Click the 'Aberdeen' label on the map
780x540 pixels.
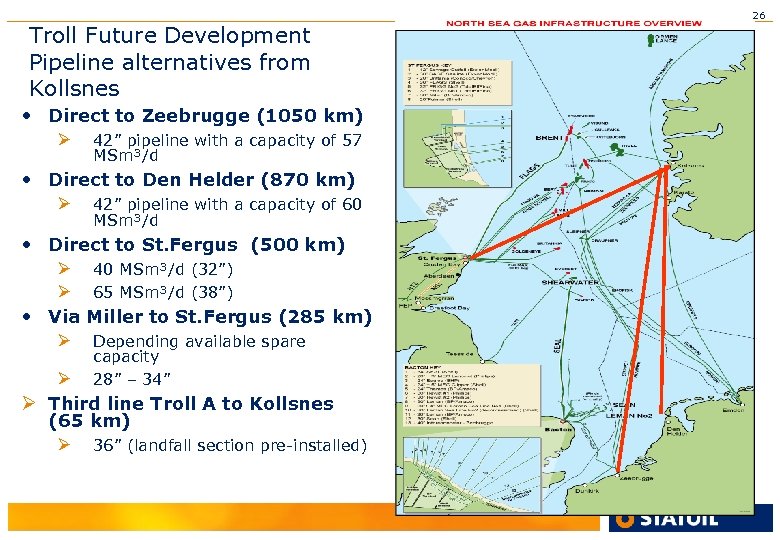(439, 275)
